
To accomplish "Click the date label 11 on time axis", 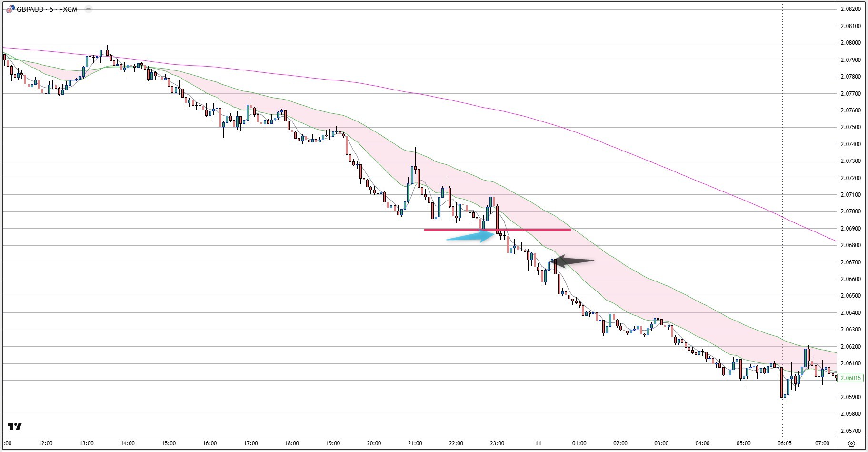I will 538,443.
